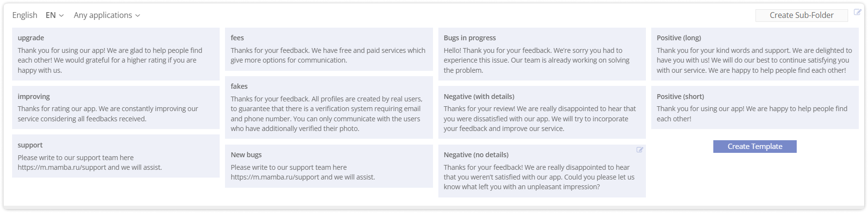The height and width of the screenshot is (213, 868).
Task: Click the chevron after Any applications
Action: point(138,16)
